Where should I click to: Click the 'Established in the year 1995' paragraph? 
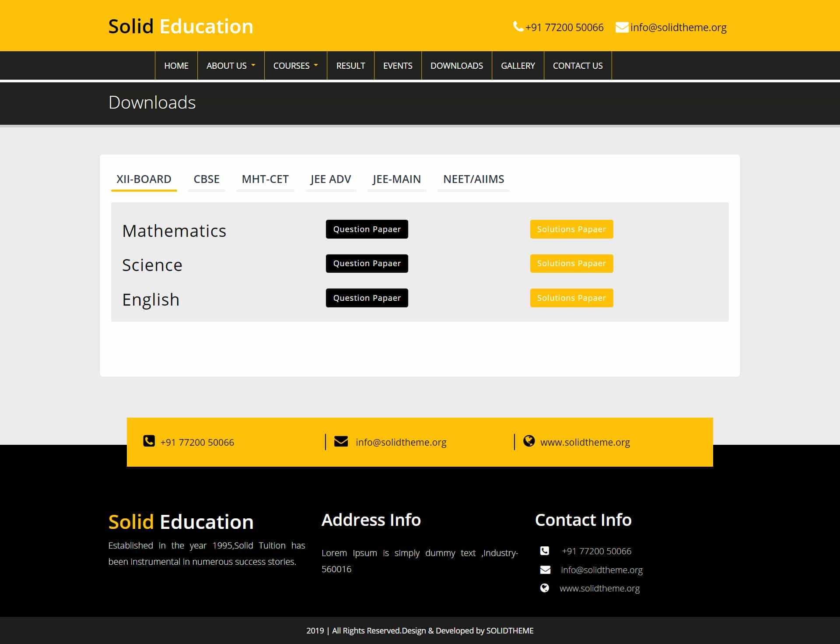tap(206, 553)
